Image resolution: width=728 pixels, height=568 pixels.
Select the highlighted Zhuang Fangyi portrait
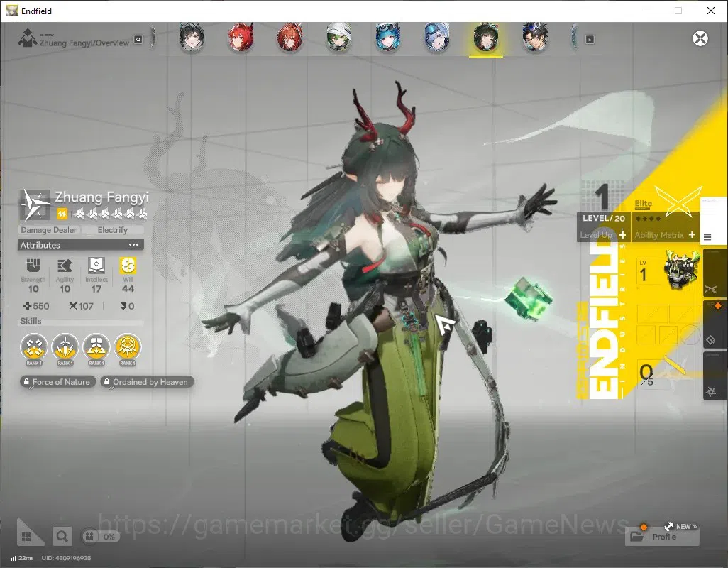[486, 37]
